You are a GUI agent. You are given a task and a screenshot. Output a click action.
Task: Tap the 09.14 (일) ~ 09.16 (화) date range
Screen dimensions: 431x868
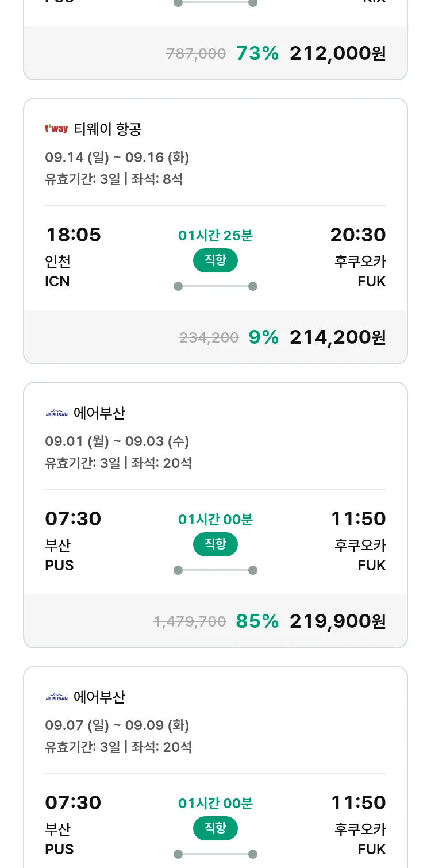click(x=117, y=158)
